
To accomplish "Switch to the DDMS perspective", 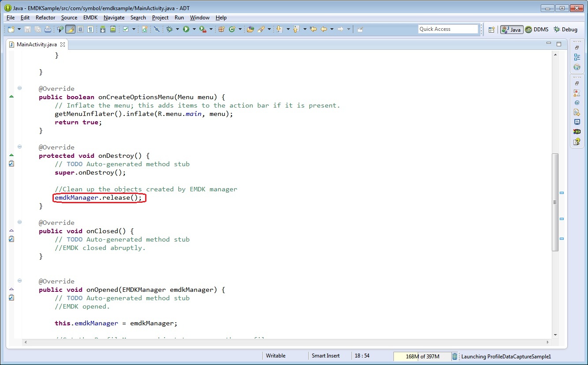I will click(537, 30).
